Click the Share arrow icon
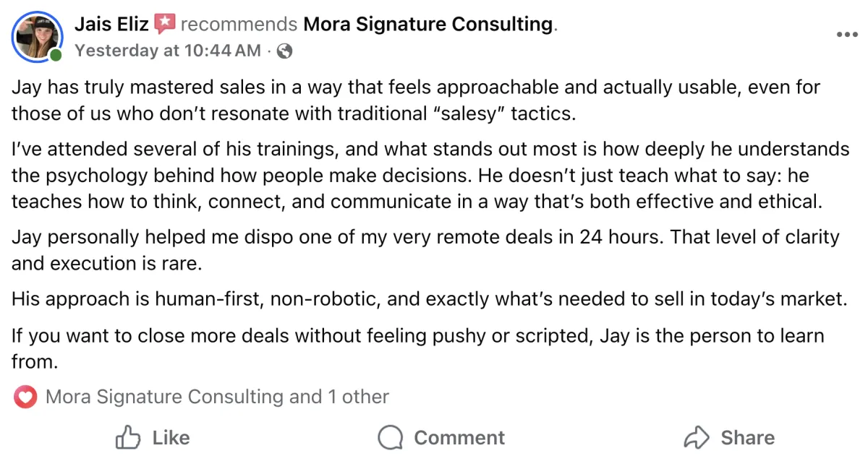Image resolution: width=868 pixels, height=469 pixels. pyautogui.click(x=696, y=437)
